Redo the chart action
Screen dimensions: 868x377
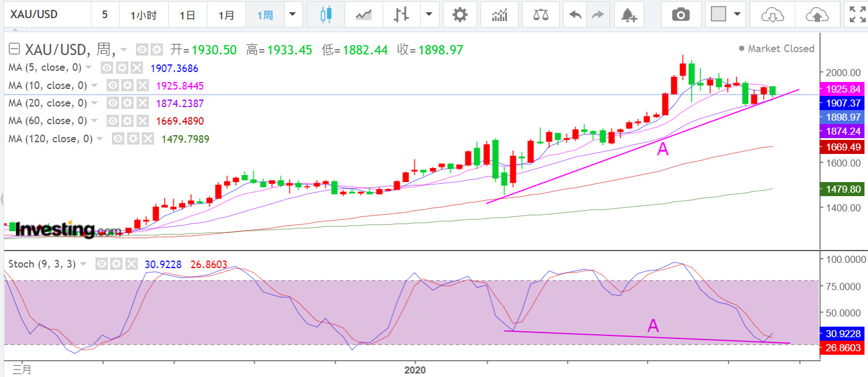598,15
